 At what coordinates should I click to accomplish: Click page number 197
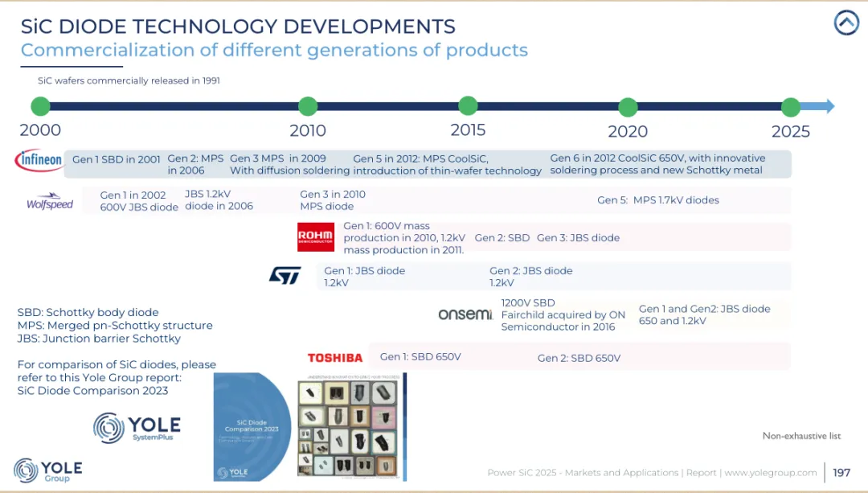(841, 473)
